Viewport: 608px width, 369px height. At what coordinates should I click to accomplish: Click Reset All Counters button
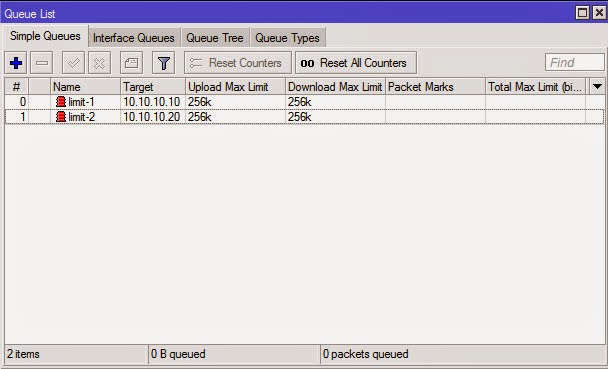[356, 63]
